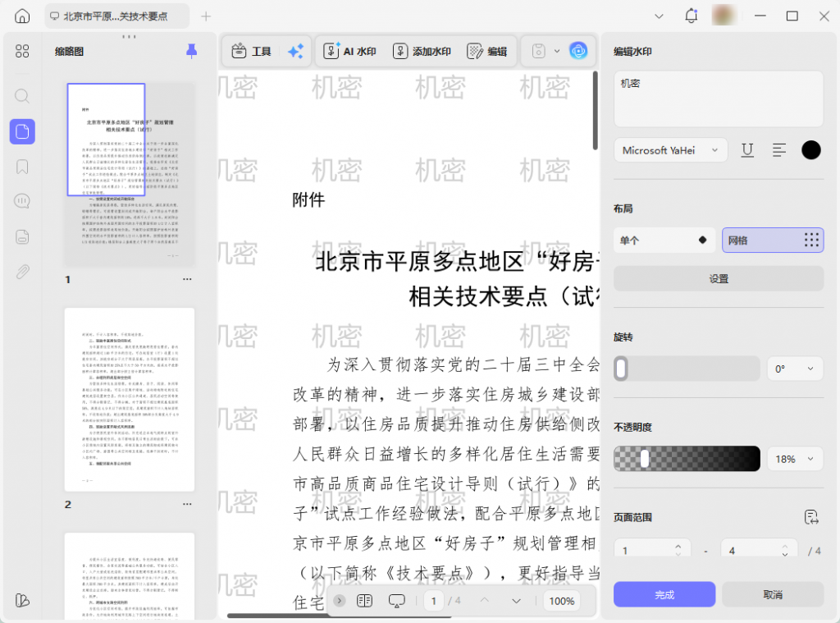840x623 pixels.
Task: Open the bookmarks panel icon
Action: point(22,167)
